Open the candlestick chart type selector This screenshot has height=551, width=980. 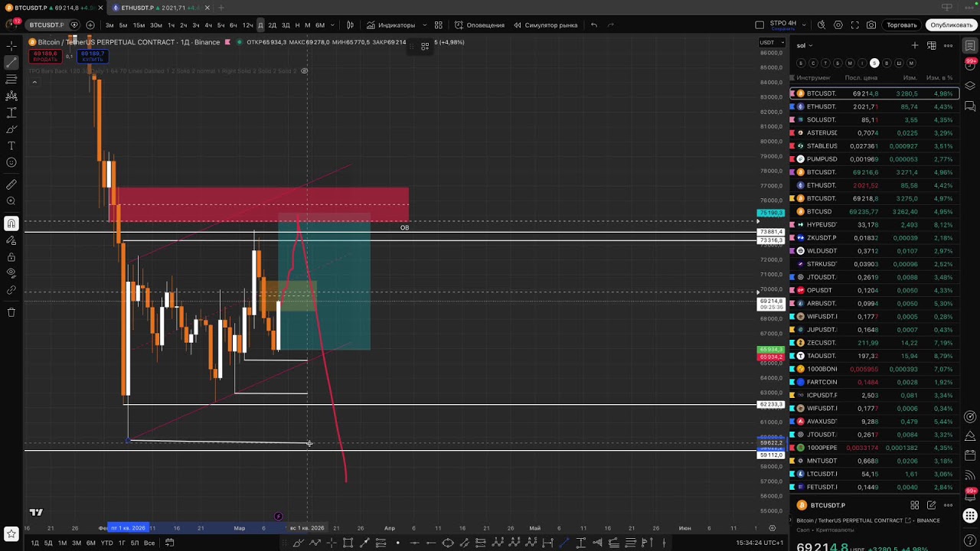(x=350, y=25)
